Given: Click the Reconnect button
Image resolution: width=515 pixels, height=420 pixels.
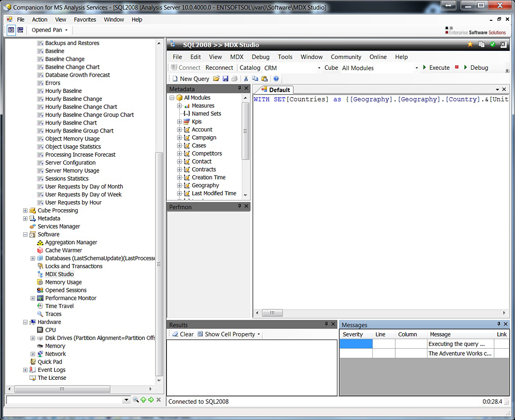Looking at the screenshot, I should 219,68.
